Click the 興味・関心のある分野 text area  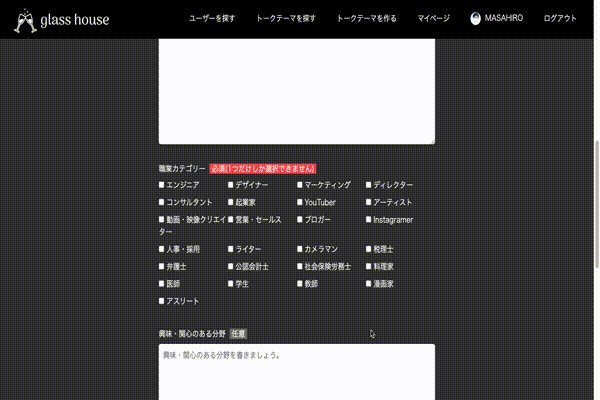(x=297, y=372)
